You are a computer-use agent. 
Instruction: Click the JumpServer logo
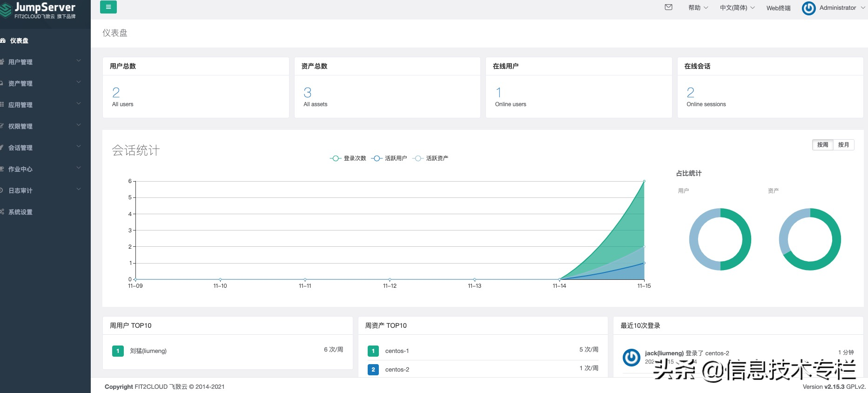39,10
